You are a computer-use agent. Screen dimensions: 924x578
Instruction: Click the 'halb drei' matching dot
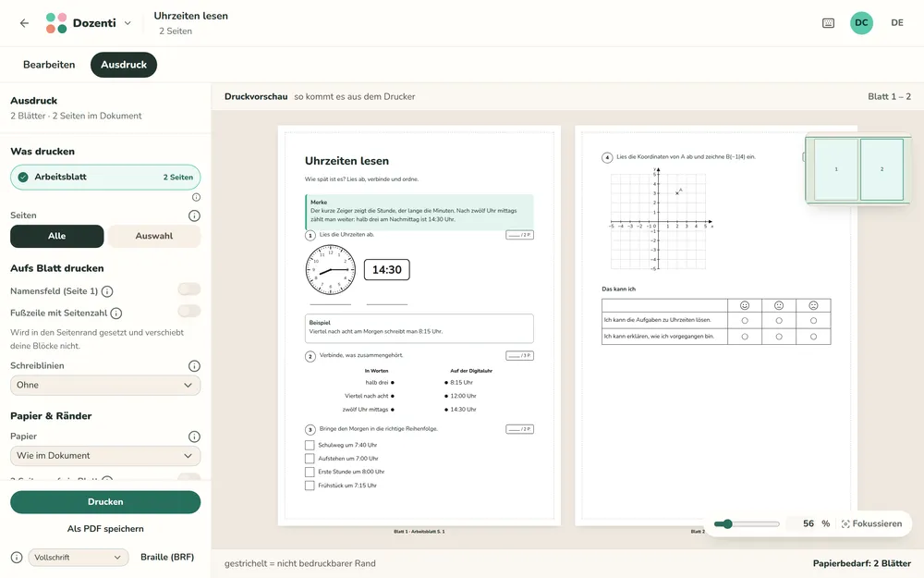(393, 383)
